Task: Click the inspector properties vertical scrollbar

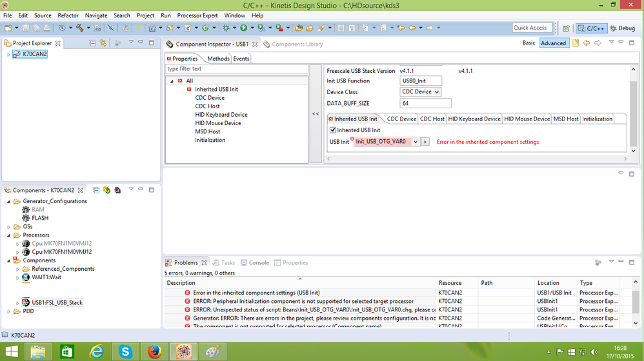Action: [633, 110]
